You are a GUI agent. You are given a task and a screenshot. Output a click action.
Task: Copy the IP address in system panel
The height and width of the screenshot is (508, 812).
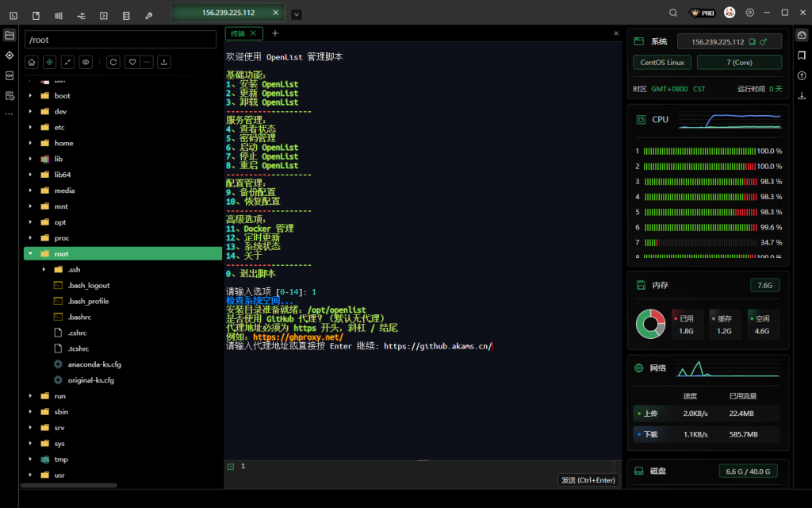(752, 41)
